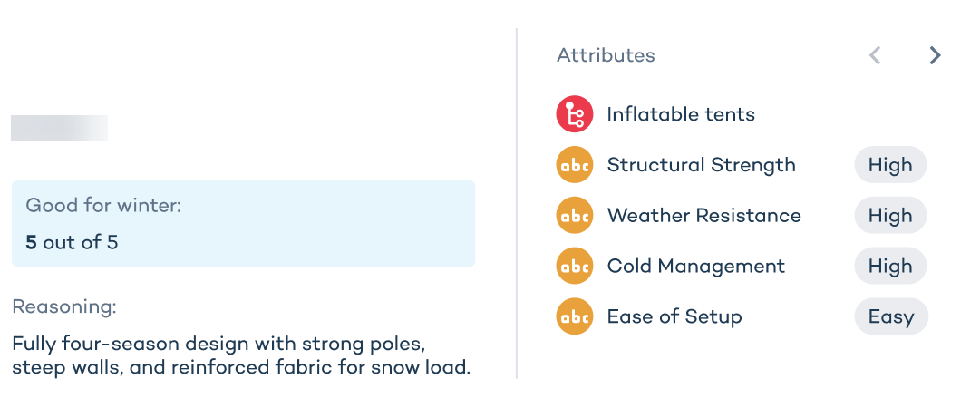Click the High badge for Weather Resistance
Viewport: 980px width, 408px height.
pyautogui.click(x=890, y=216)
